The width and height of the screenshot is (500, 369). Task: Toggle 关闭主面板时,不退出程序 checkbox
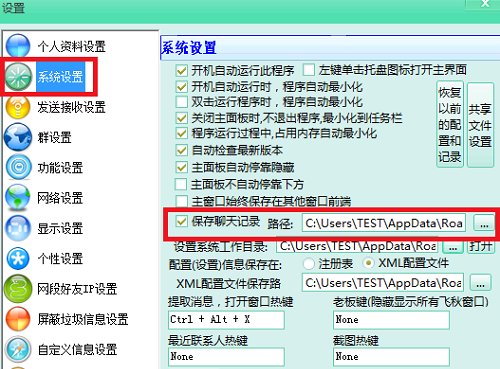tap(181, 118)
